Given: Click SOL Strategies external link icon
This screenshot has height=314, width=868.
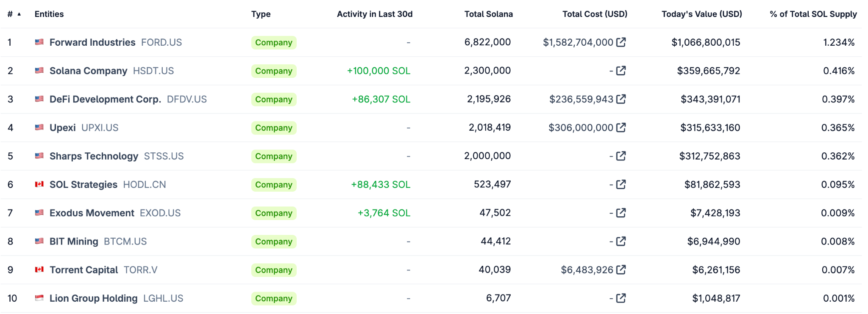Looking at the screenshot, I should pos(621,185).
